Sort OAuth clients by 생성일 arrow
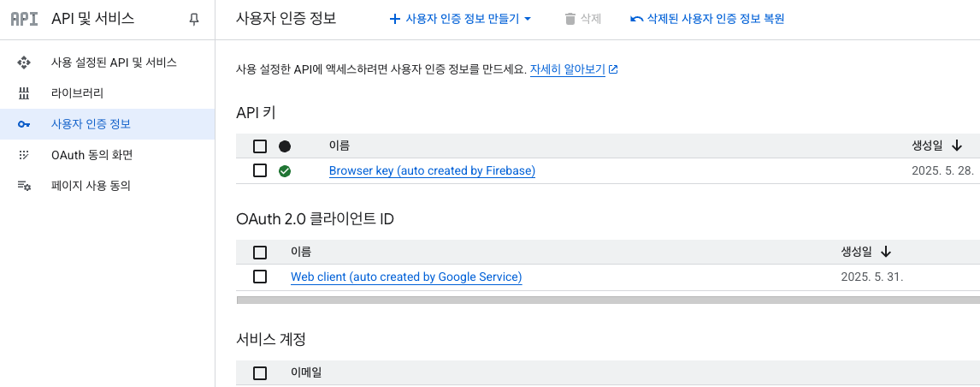This screenshot has height=387, width=980. 886,252
